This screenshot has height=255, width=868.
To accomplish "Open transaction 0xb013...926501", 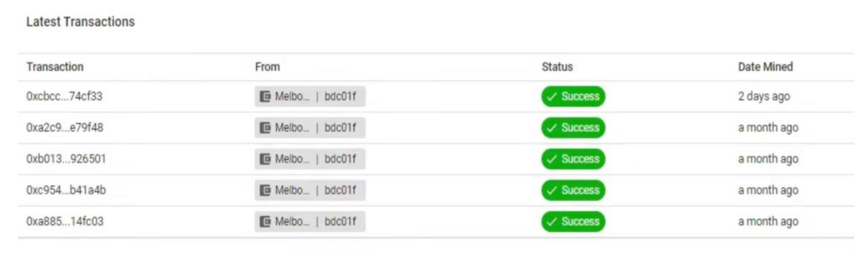I will pyautogui.click(x=66, y=159).
